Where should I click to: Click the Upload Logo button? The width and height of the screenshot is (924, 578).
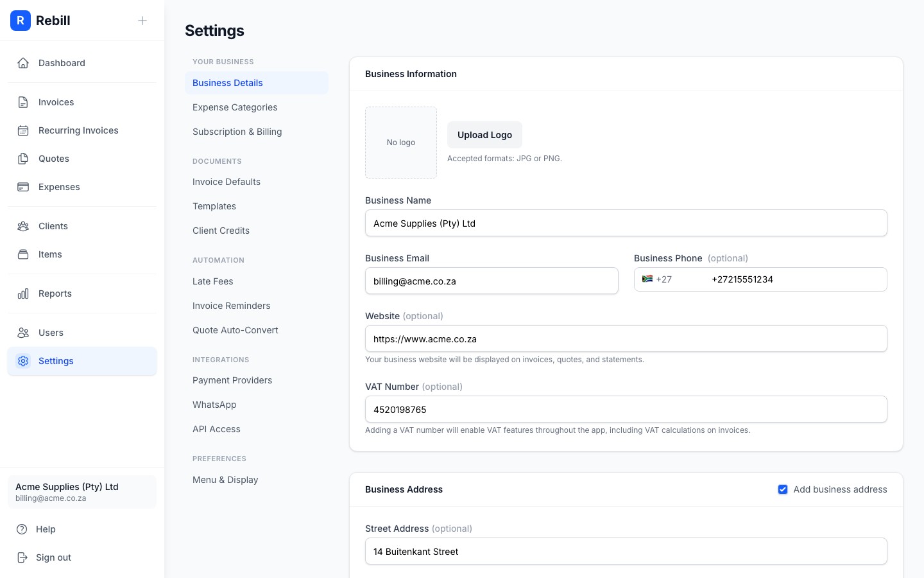(484, 135)
